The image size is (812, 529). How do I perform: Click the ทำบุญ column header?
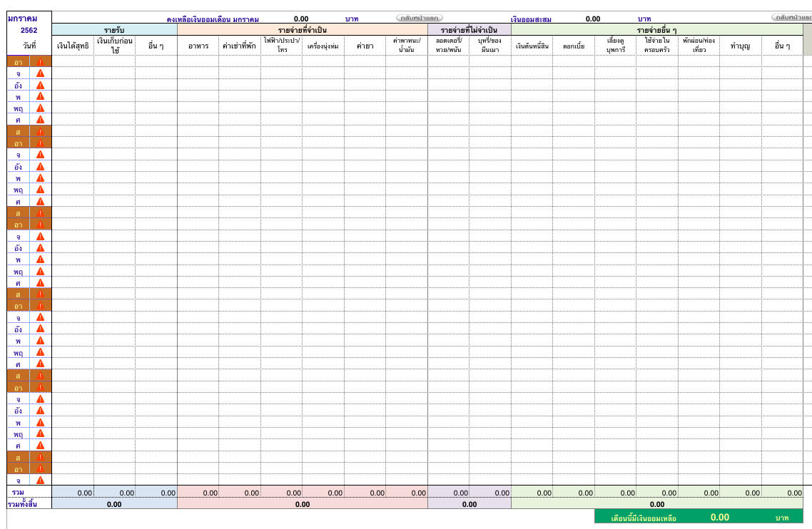tap(740, 46)
